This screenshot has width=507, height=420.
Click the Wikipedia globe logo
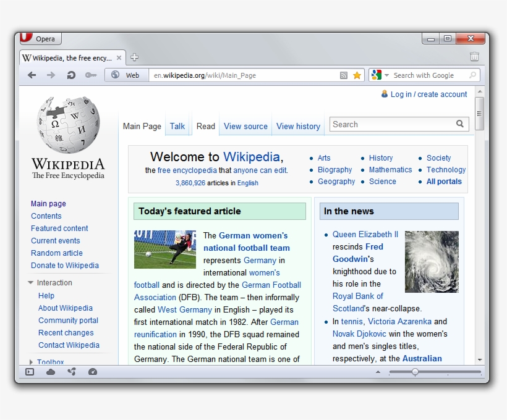[68, 125]
